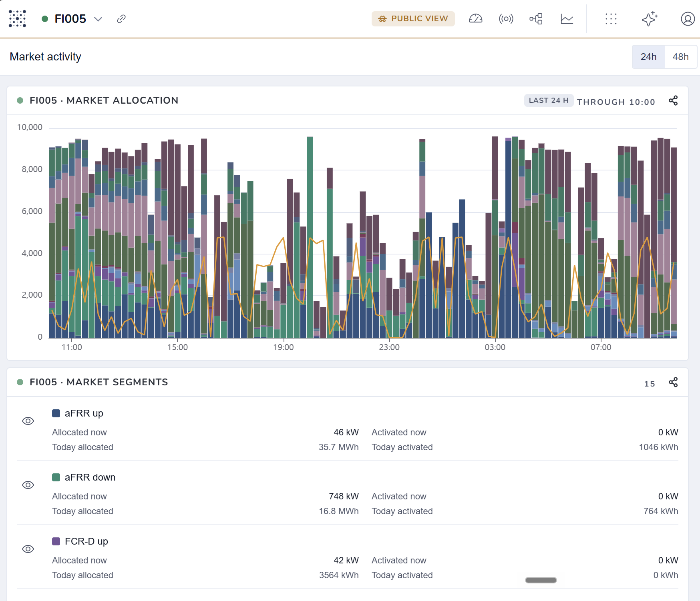Open the dotted grid logo home icon
Screen dimensions: 700x601
[x=18, y=19]
